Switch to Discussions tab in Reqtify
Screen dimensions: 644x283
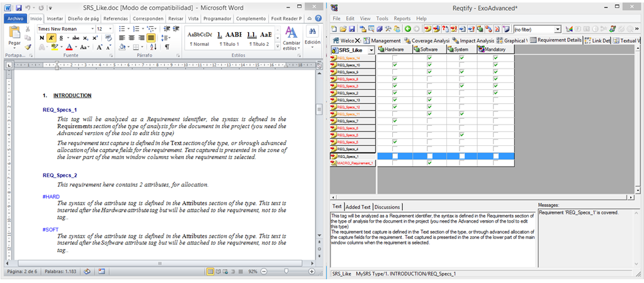(387, 207)
